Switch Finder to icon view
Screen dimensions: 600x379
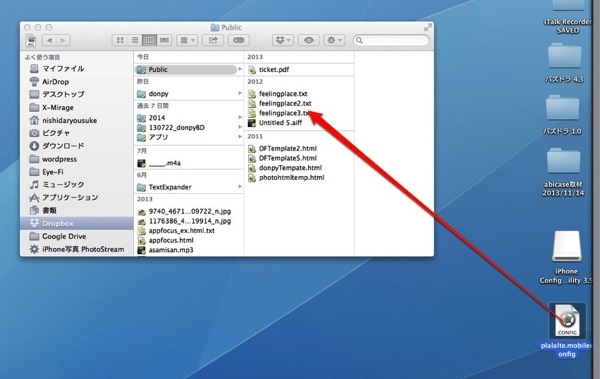click(120, 40)
